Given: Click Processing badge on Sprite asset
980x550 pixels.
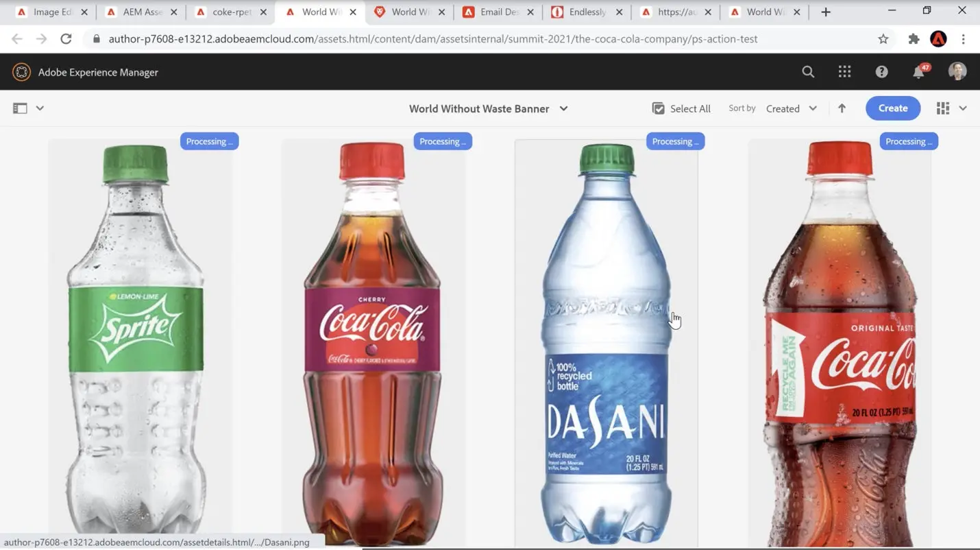Looking at the screenshot, I should 209,141.
